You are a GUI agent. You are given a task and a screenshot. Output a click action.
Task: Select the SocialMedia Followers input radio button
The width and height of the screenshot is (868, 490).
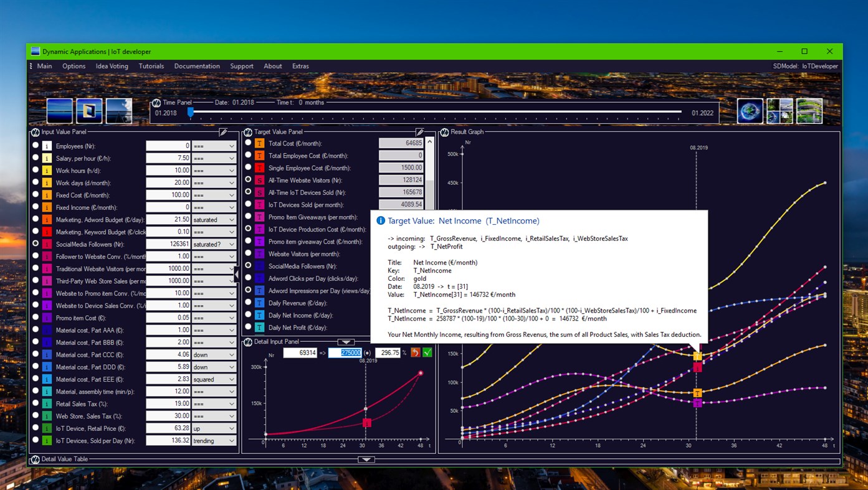point(36,243)
